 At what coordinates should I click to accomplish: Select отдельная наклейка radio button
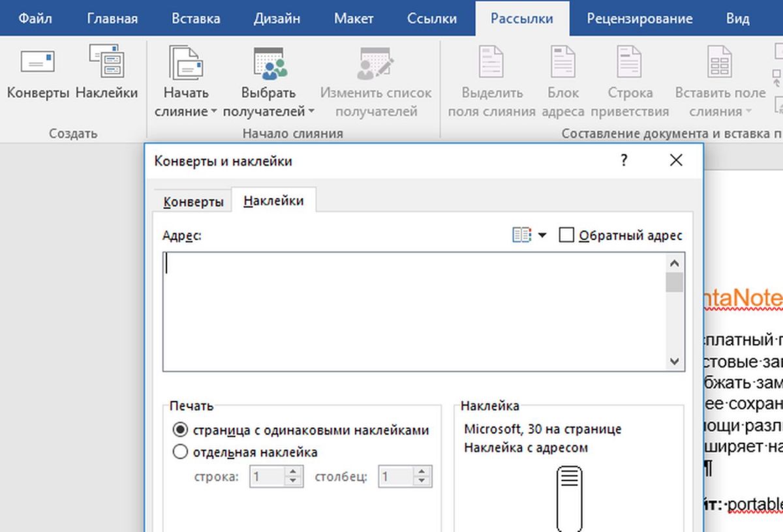pyautogui.click(x=179, y=452)
